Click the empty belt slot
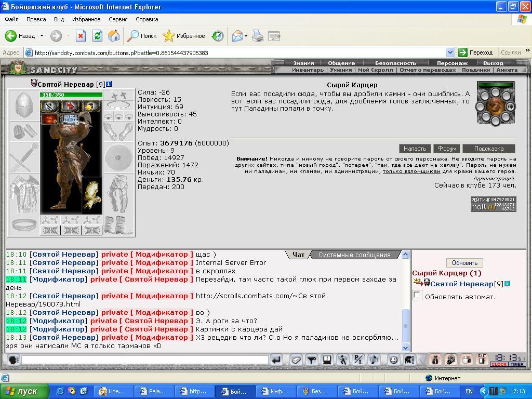This screenshot has width=532, height=399. point(24,225)
